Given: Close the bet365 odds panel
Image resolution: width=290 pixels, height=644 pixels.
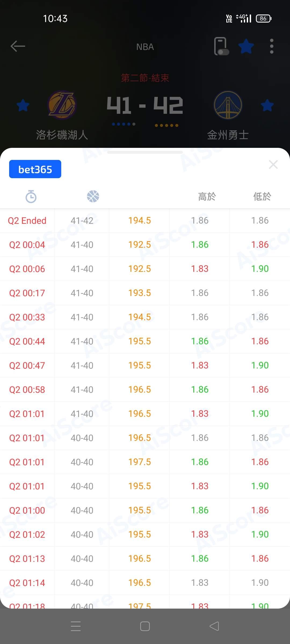Looking at the screenshot, I should tap(273, 164).
